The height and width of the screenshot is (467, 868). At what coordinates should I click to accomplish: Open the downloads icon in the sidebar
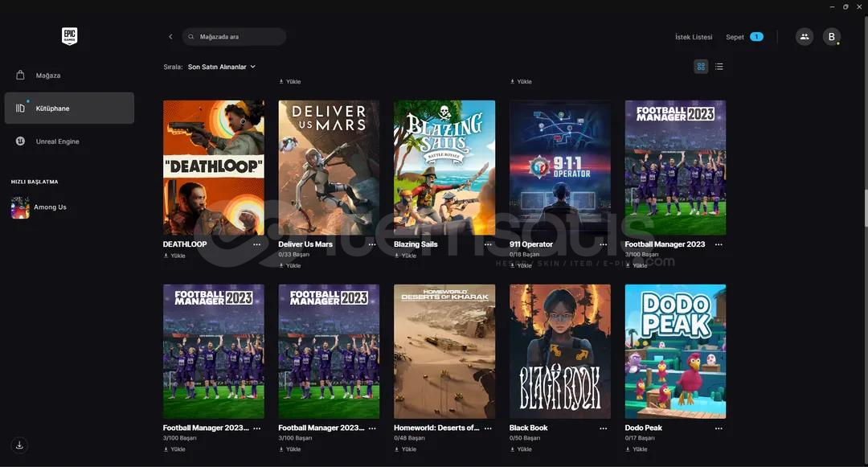(x=19, y=444)
